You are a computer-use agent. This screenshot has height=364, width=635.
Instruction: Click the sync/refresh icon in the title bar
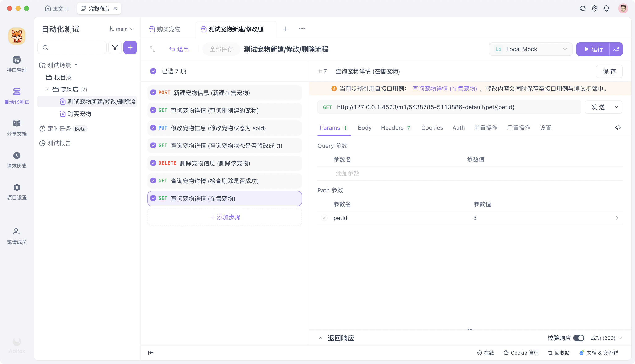[x=583, y=8]
